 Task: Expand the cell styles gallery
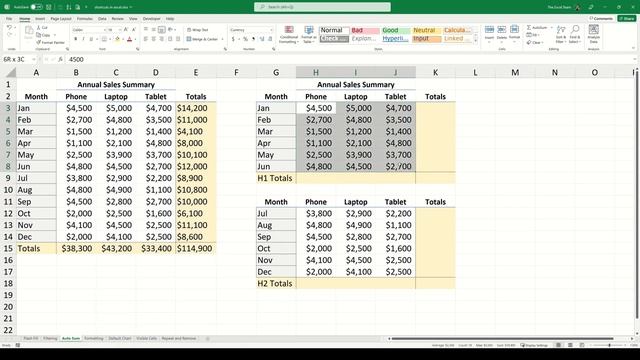click(x=476, y=41)
